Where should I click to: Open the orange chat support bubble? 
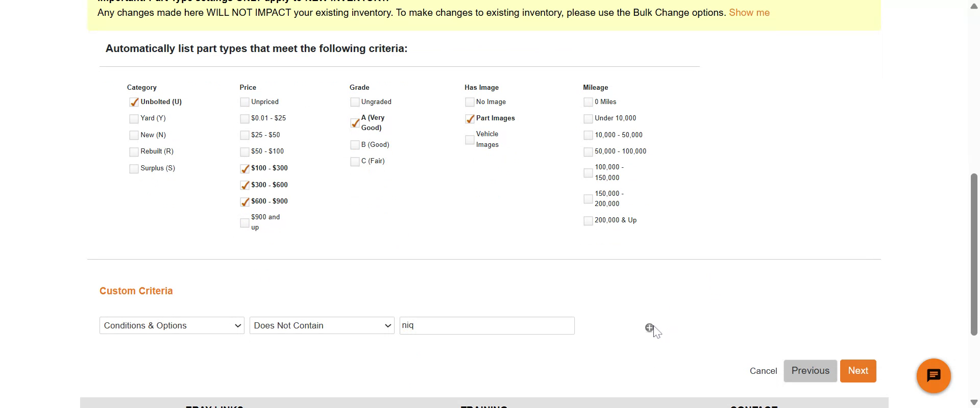[x=933, y=376]
